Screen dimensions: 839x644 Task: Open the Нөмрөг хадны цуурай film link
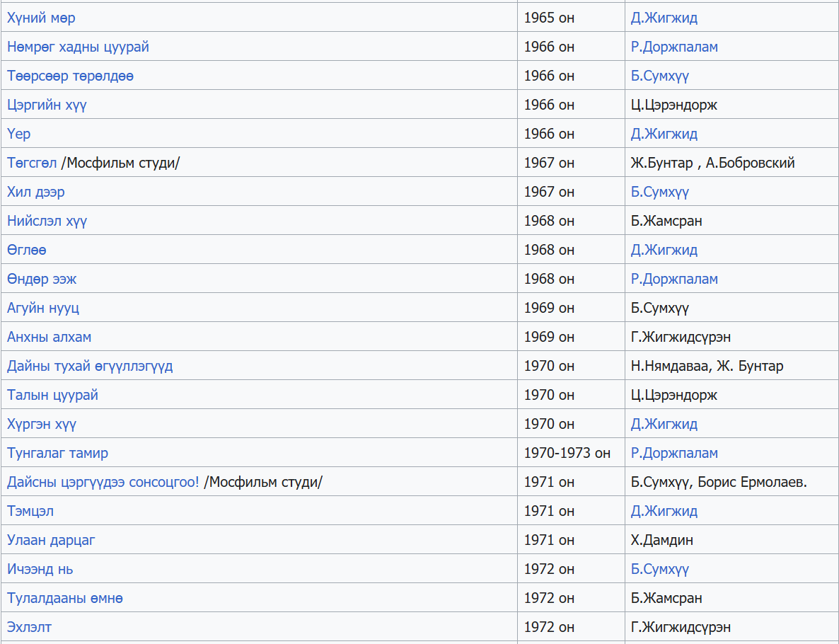(x=78, y=47)
